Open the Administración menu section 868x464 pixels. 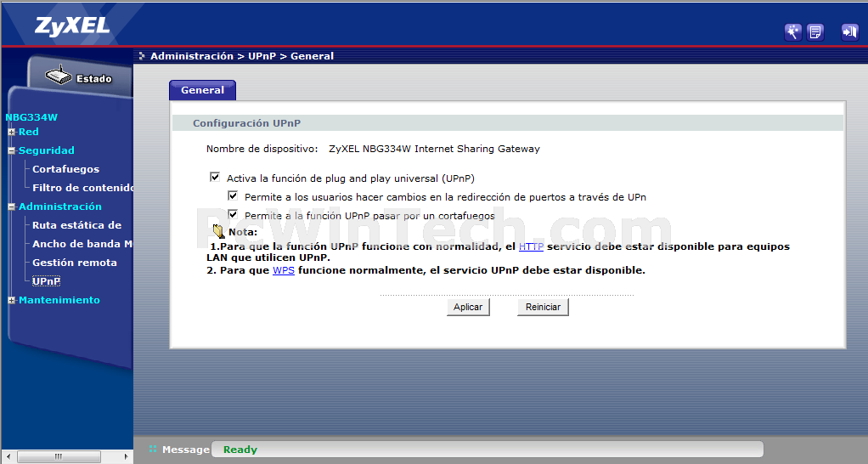click(59, 207)
